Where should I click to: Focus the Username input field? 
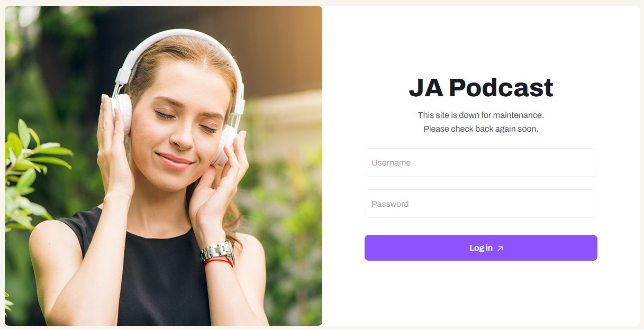coord(480,162)
